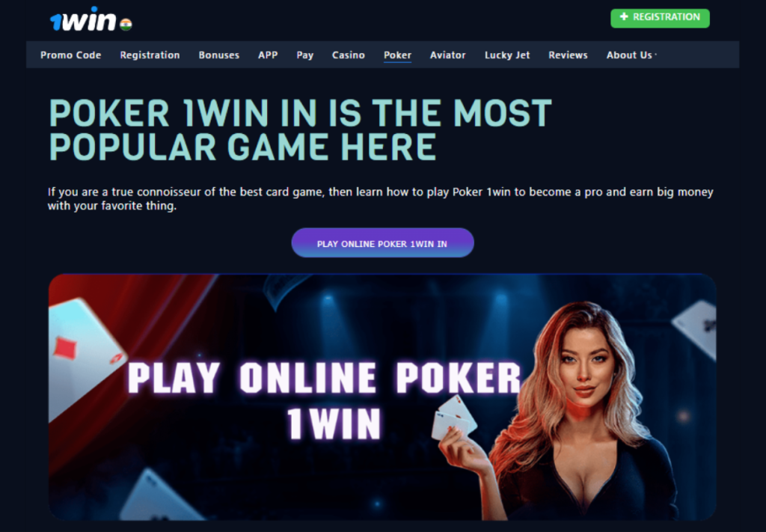Select the active Poker tab

398,55
